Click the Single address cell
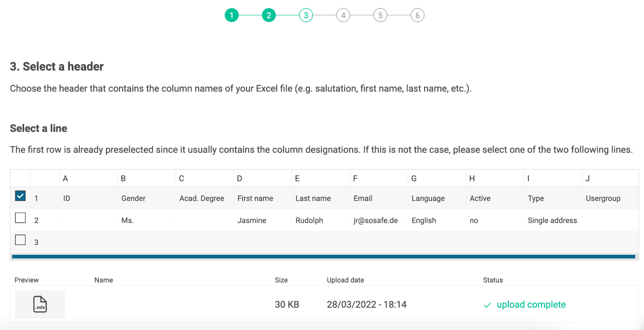The image size is (644, 330). (552, 220)
